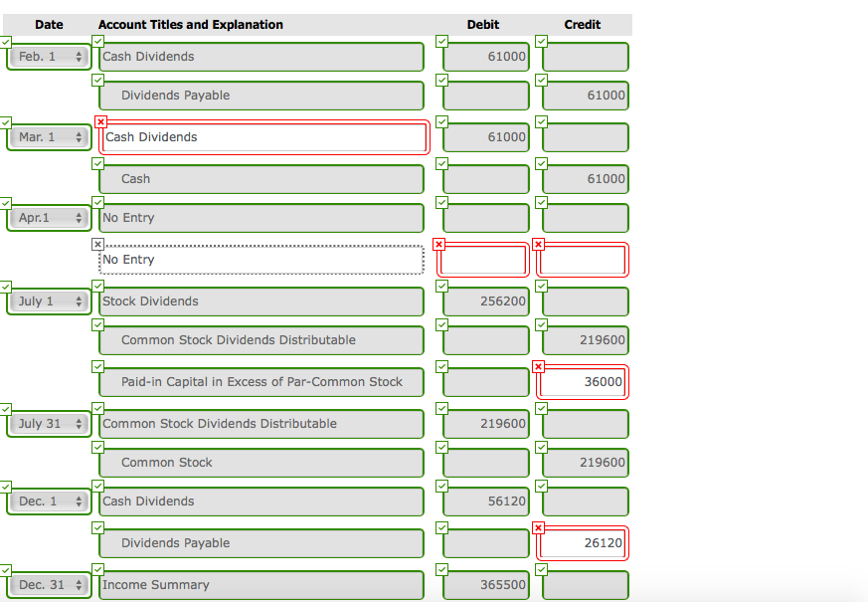This screenshot has width=868, height=602.
Task: Open the Dec. 1 date dropdown
Action: [x=50, y=502]
